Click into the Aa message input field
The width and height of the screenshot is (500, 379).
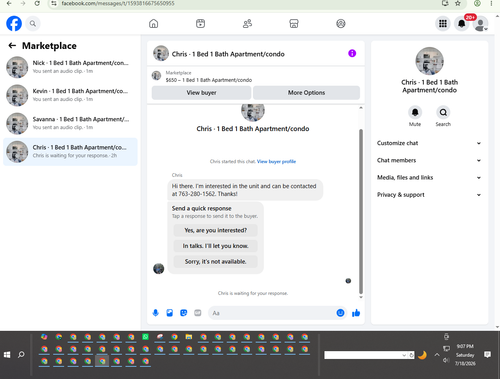point(272,313)
